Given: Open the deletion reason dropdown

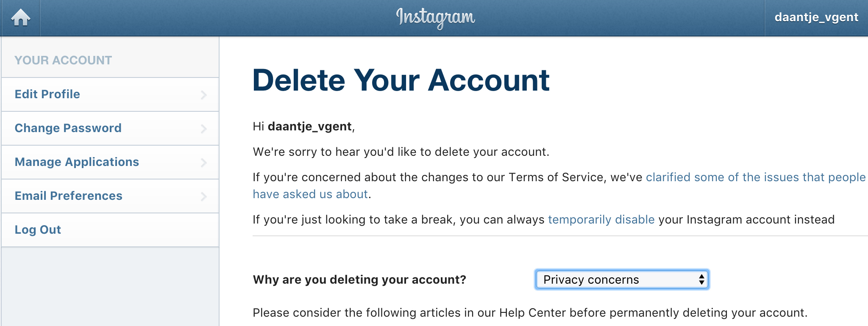Looking at the screenshot, I should click(x=621, y=279).
